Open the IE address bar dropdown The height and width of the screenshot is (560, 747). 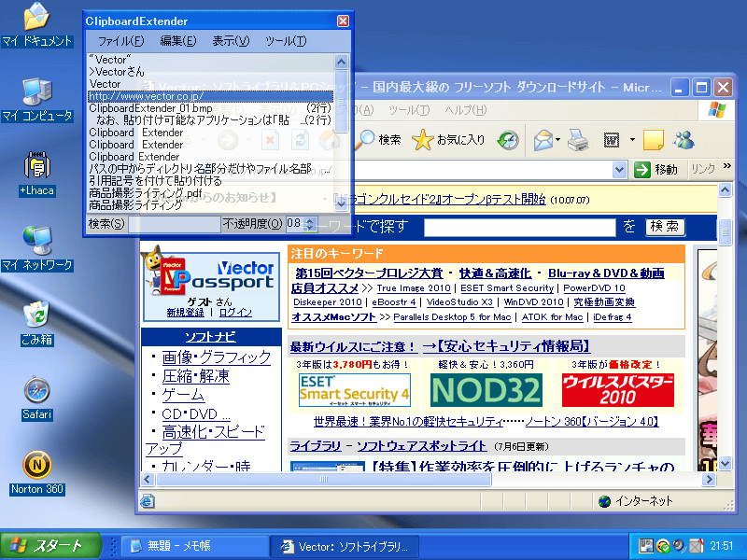(619, 170)
